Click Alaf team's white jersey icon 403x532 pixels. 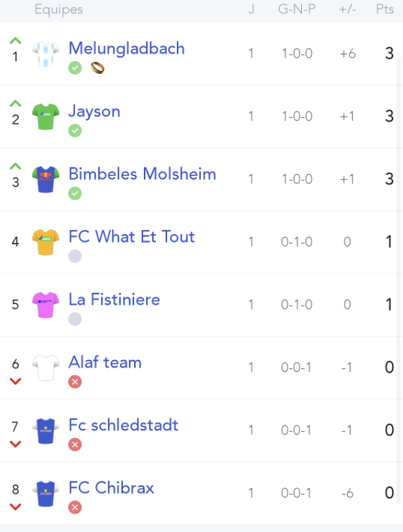pos(46,368)
